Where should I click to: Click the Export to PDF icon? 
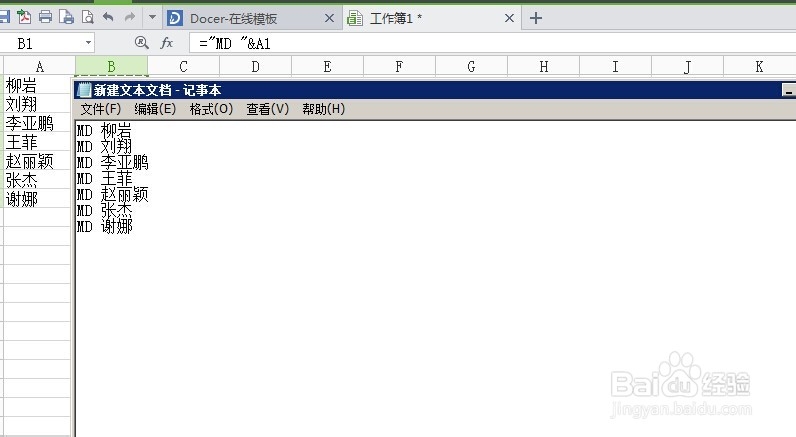coord(24,17)
